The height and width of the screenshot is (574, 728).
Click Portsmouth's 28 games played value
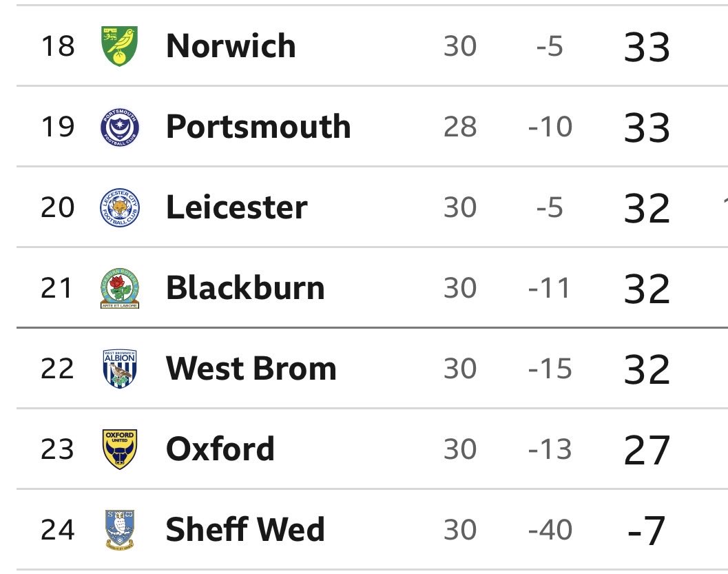(460, 127)
